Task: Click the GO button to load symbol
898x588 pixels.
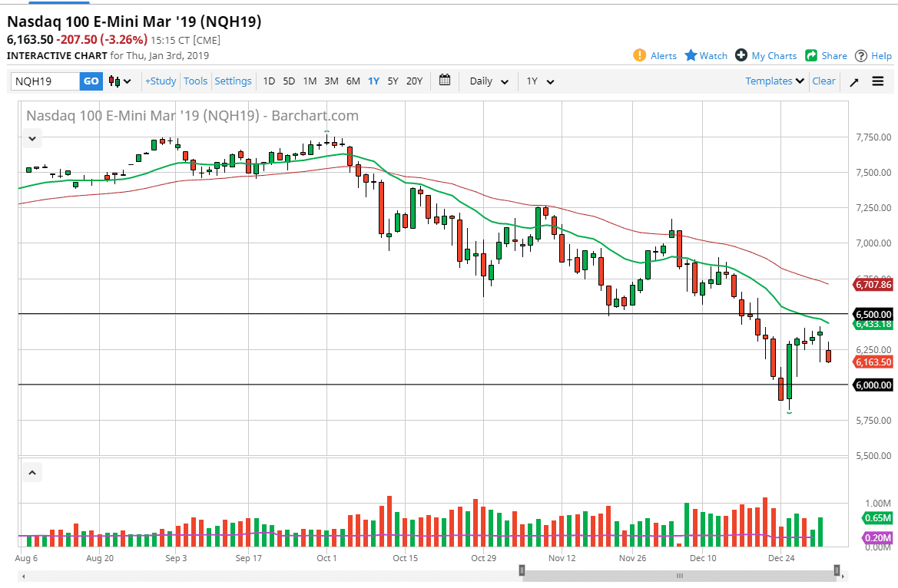Action: point(91,81)
